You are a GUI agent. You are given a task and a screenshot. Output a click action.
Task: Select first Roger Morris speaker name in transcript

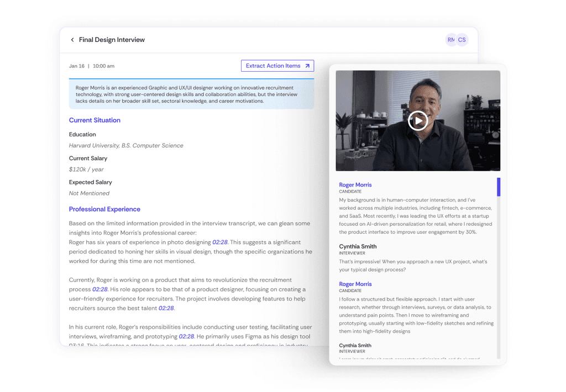point(355,184)
